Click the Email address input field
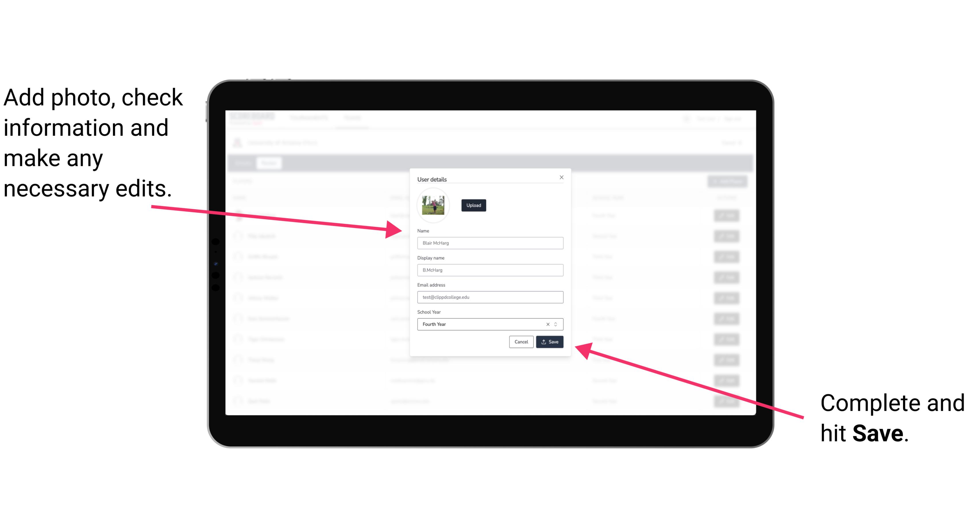This screenshot has width=980, height=527. [x=490, y=297]
